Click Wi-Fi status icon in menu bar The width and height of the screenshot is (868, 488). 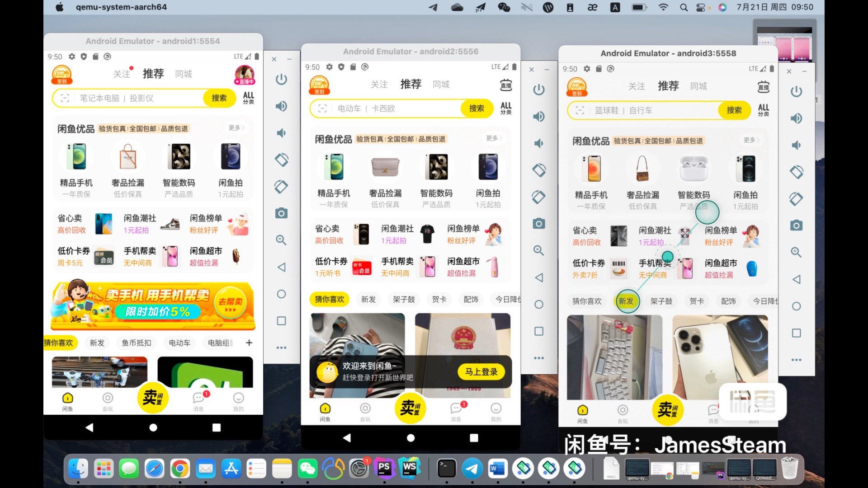point(663,7)
